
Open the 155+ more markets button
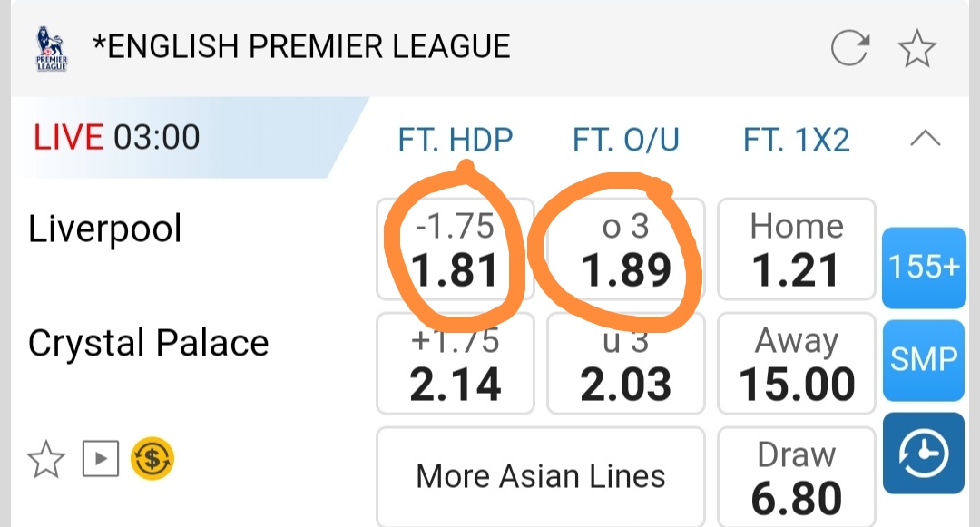pos(924,268)
